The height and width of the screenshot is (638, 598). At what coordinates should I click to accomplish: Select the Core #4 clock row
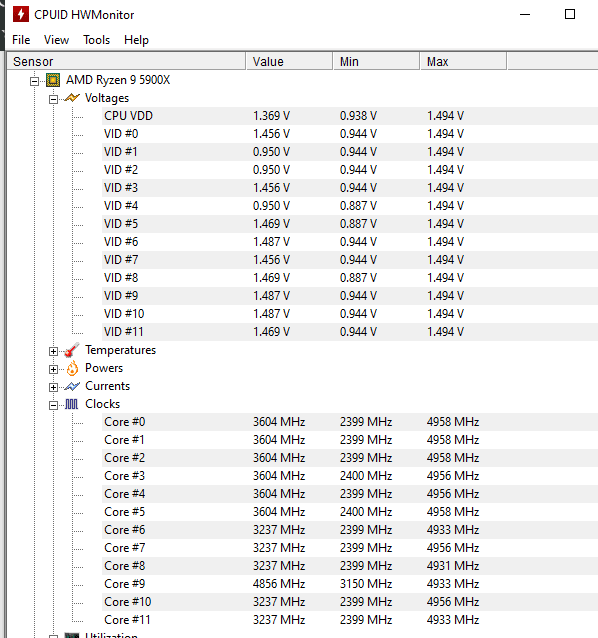350,494
